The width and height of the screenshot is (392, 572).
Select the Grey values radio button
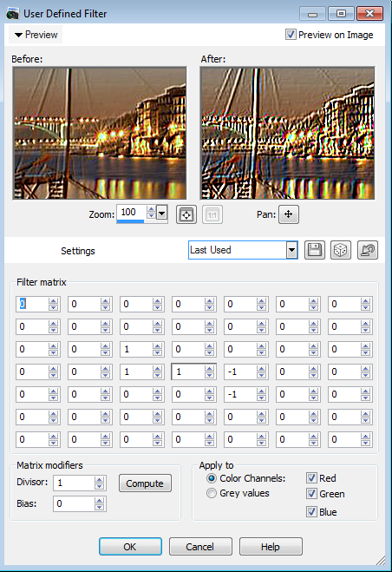(x=211, y=493)
